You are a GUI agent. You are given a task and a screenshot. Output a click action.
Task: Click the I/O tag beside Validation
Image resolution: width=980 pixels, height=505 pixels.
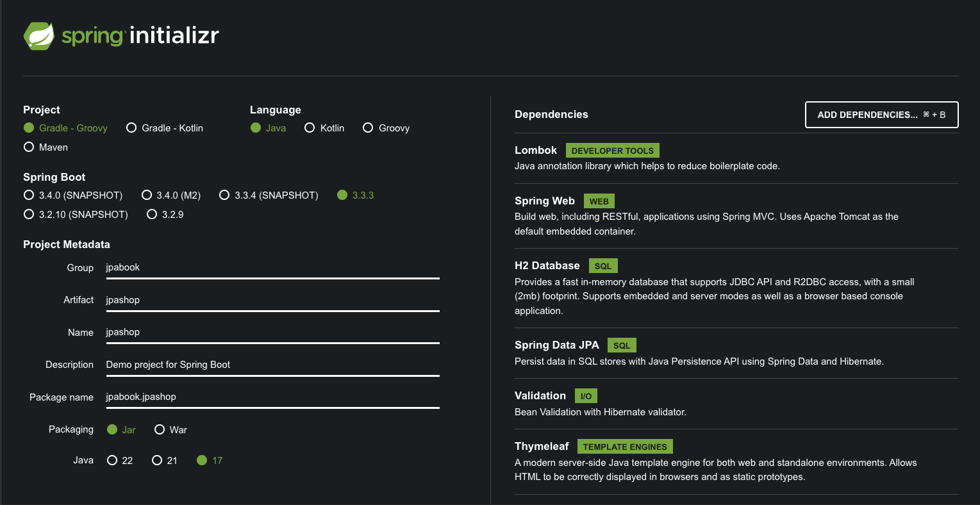(x=586, y=396)
